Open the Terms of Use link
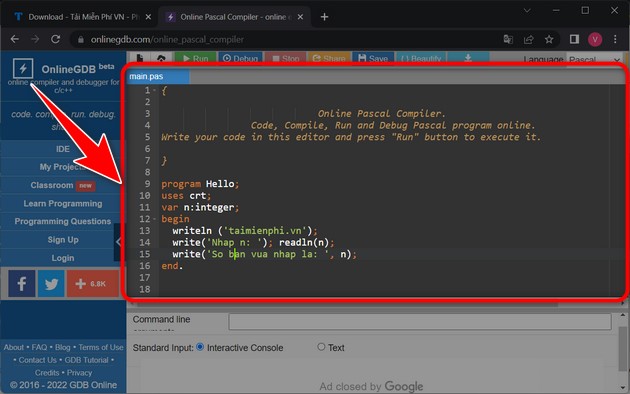 pyautogui.click(x=101, y=347)
